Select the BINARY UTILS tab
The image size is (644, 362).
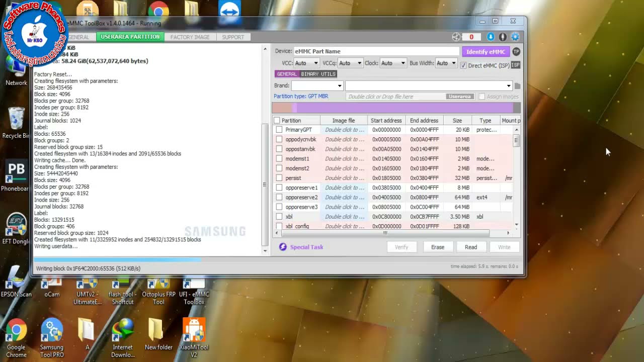point(318,74)
